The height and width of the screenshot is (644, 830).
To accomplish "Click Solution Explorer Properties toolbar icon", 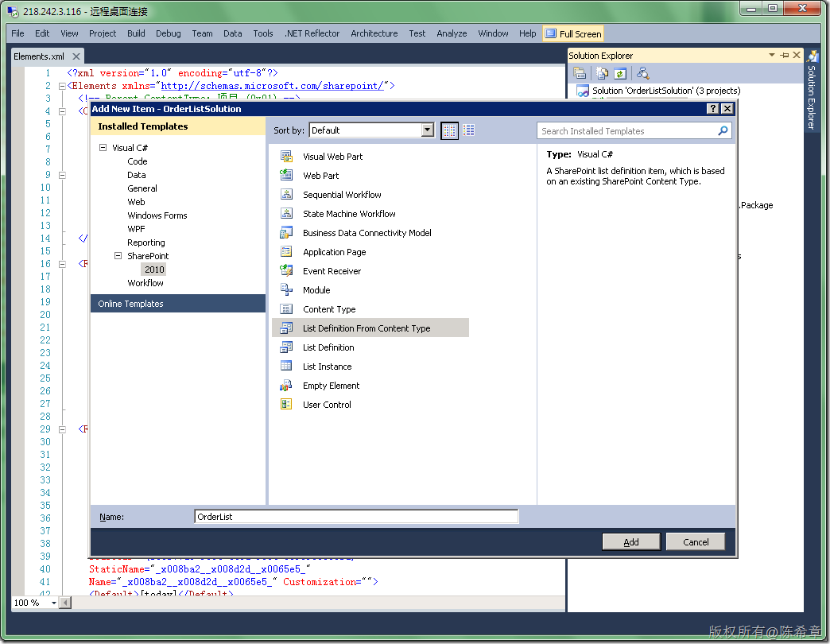I will coord(580,73).
